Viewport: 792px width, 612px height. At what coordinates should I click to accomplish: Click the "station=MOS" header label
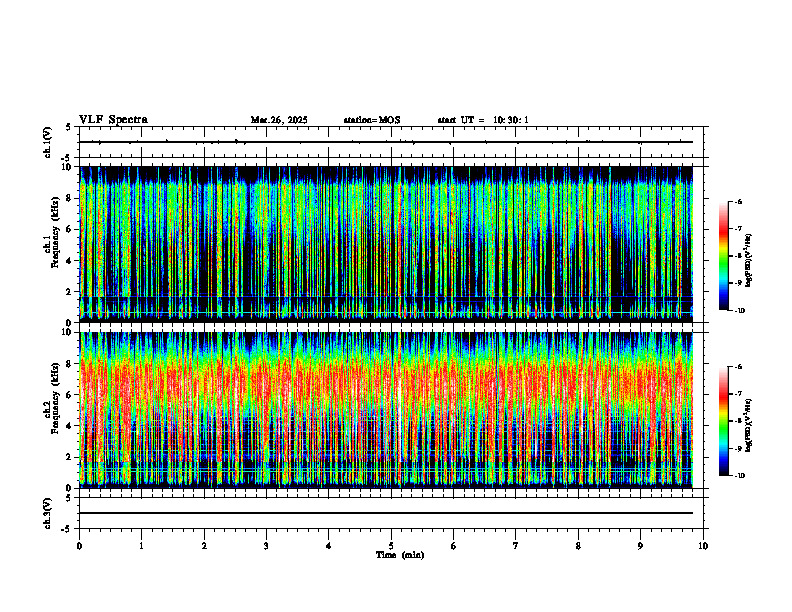click(x=372, y=120)
